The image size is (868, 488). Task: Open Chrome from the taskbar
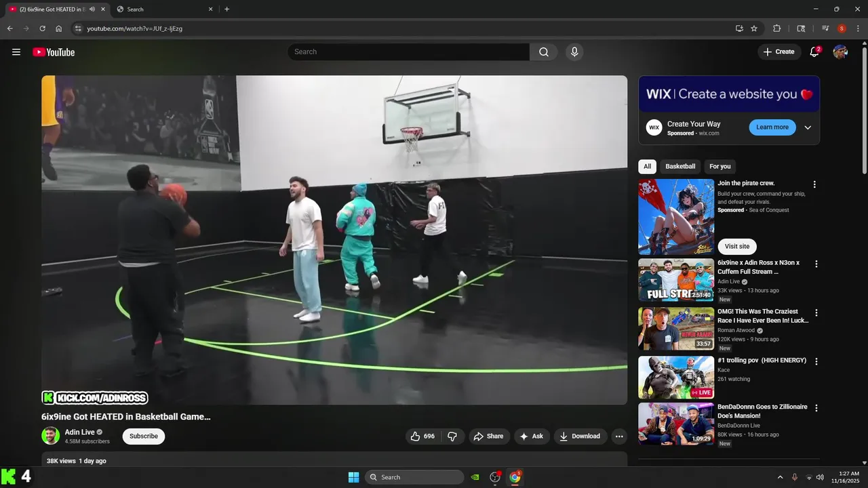(x=515, y=477)
